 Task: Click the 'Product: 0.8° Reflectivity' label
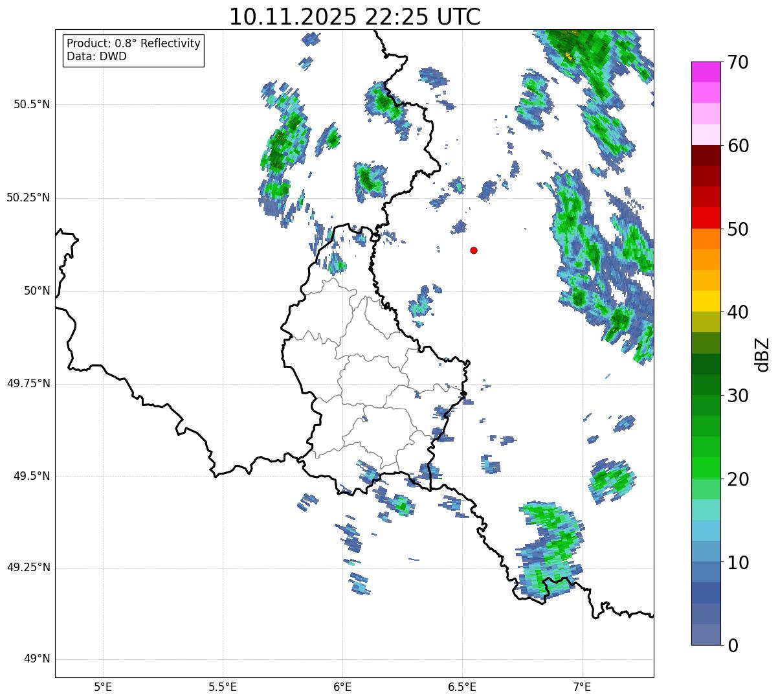(134, 43)
